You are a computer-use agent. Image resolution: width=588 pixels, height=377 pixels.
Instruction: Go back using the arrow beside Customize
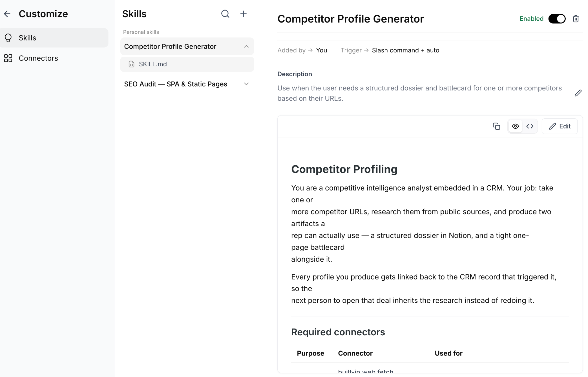7,14
